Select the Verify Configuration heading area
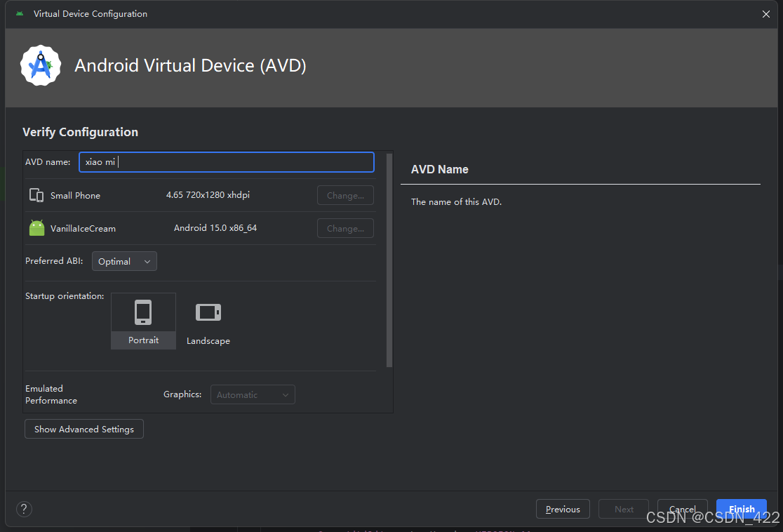This screenshot has height=532, width=783. click(x=80, y=131)
